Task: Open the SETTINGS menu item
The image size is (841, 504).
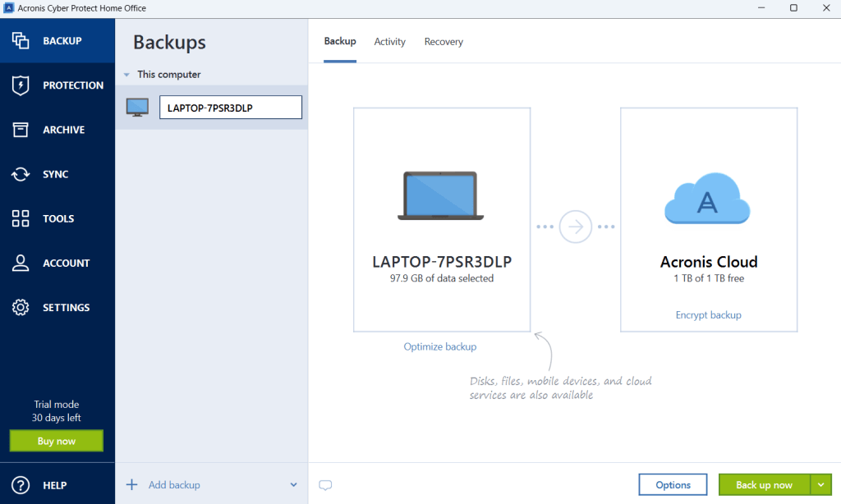Action: tap(57, 308)
